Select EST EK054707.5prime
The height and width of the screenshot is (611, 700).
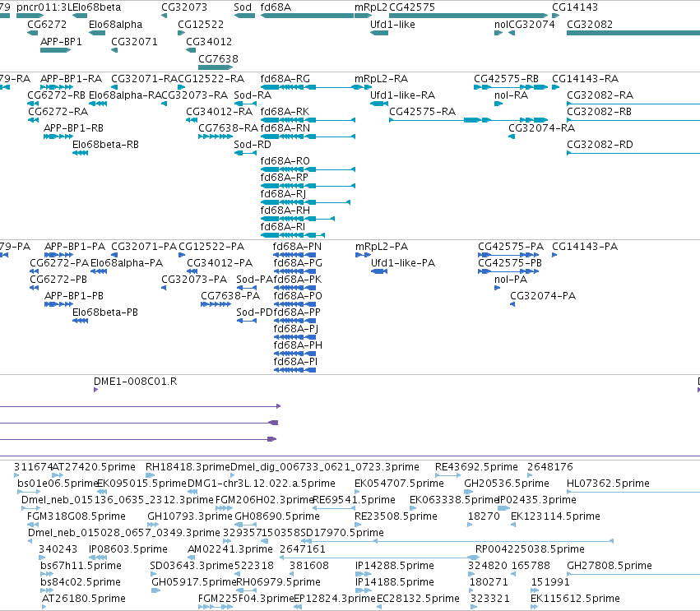399,484
